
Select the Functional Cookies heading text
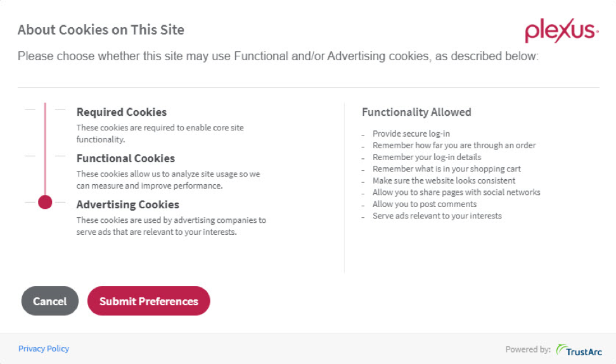point(125,158)
